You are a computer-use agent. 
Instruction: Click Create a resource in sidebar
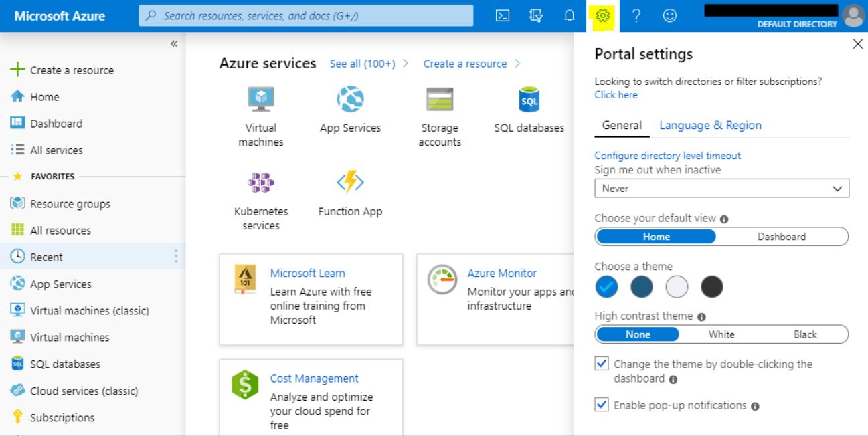(x=62, y=70)
